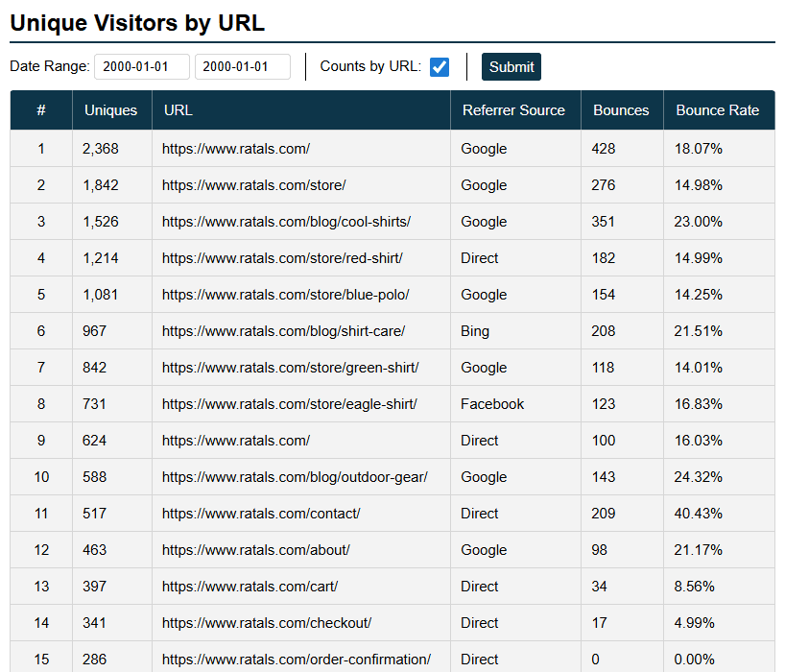The width and height of the screenshot is (785, 672).
Task: Click the Submit button
Action: click(x=511, y=66)
